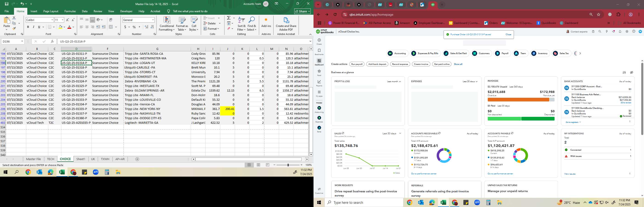Viewport: 644px width, 207px height.
Task: Reload the QuickBooks page in Chrome
Action: [x=335, y=14]
